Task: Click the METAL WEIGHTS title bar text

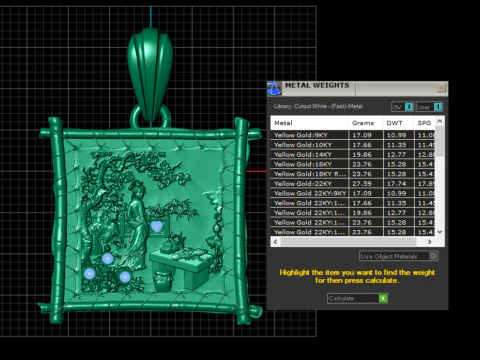Action: point(317,85)
